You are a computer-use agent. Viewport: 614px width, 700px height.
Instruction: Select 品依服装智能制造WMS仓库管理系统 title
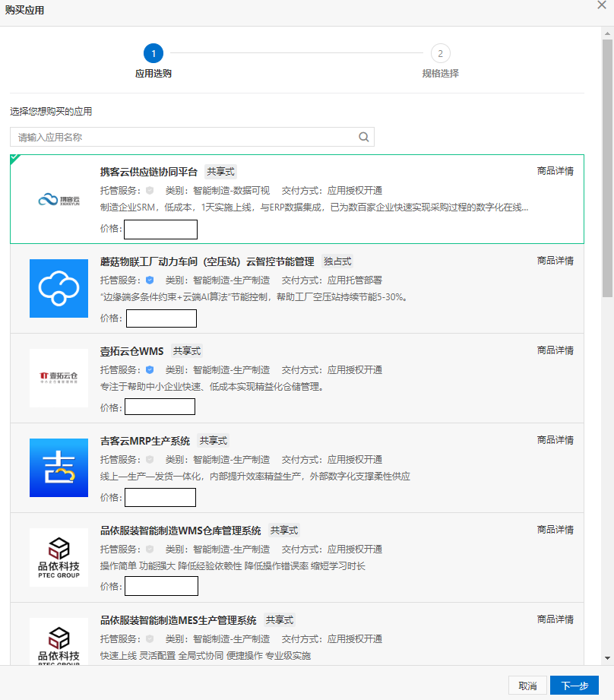[180, 531]
